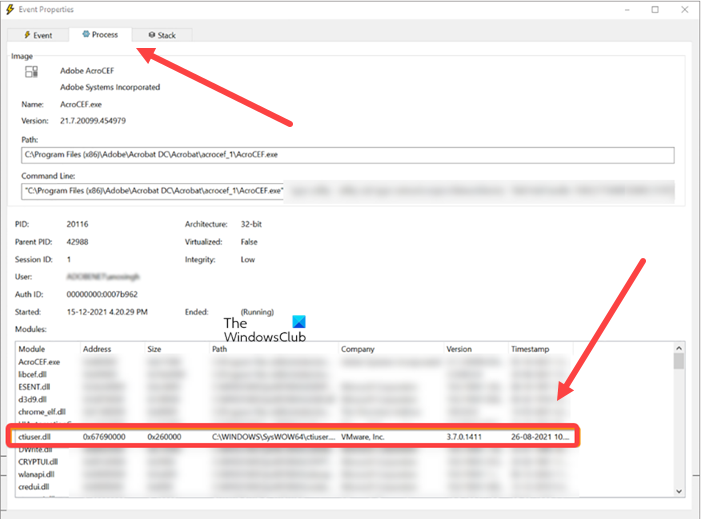Click inside the Path text field
This screenshot has height=519, width=701.
(x=347, y=155)
